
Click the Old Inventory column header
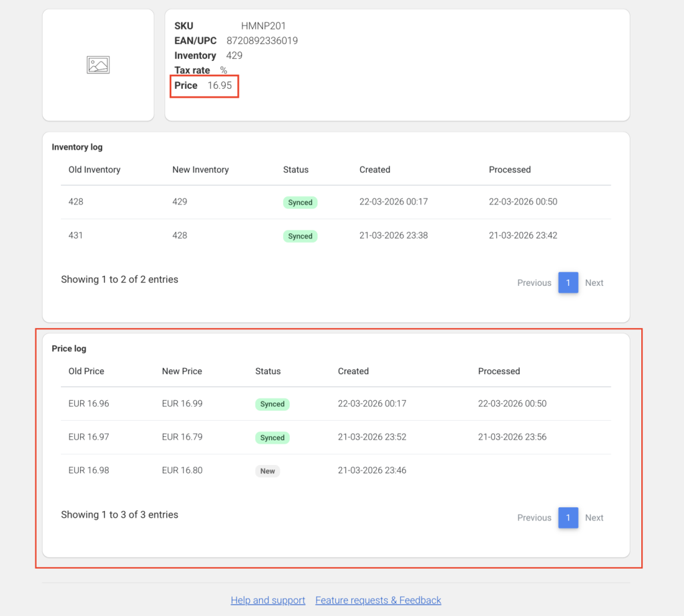94,170
